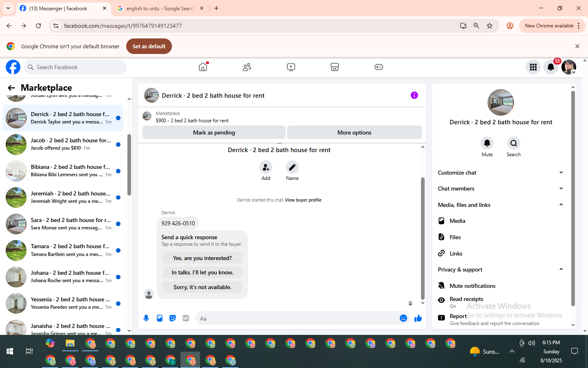This screenshot has height=368, width=588.
Task: Open Tamara 2 bed 2 bath conversation
Action: 63,250
